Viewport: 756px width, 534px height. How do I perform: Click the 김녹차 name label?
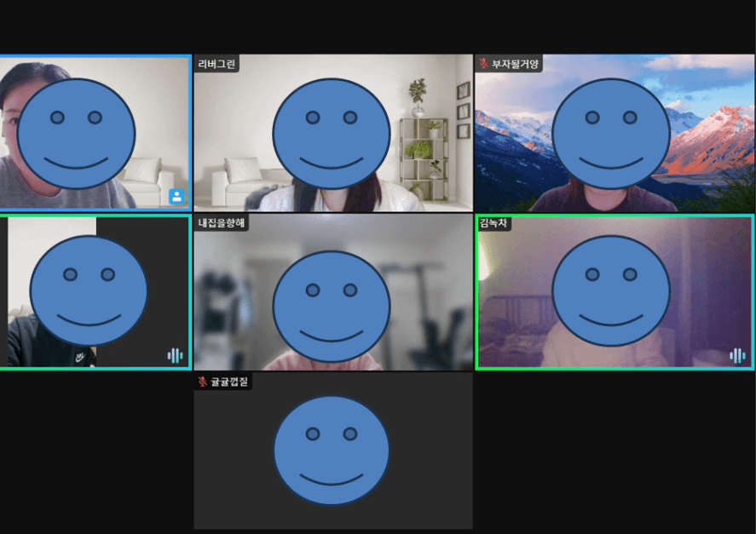(x=494, y=223)
